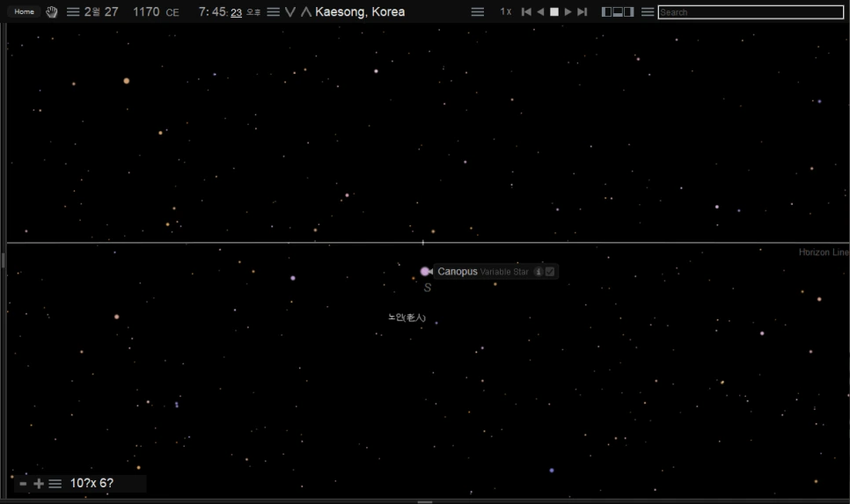This screenshot has height=504, width=850.
Task: Zoom in with the plus button
Action: point(39,484)
